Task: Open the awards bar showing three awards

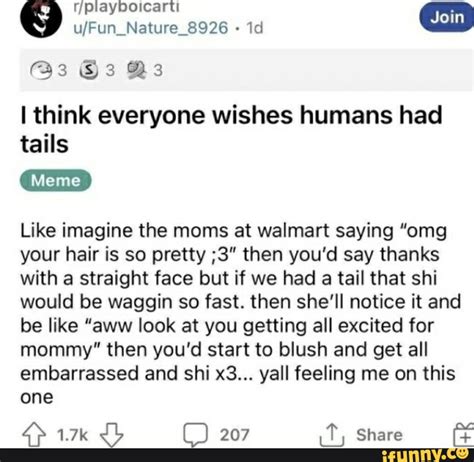Action: [246, 70]
